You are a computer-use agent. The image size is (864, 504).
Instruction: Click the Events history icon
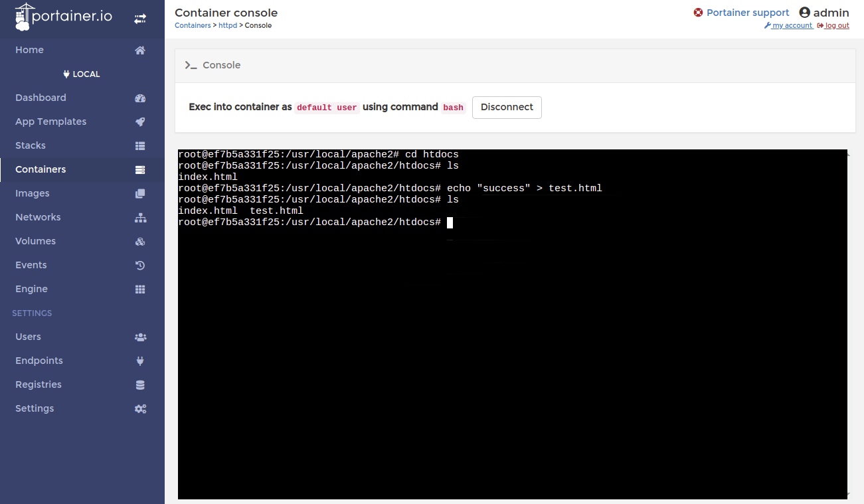coord(140,266)
